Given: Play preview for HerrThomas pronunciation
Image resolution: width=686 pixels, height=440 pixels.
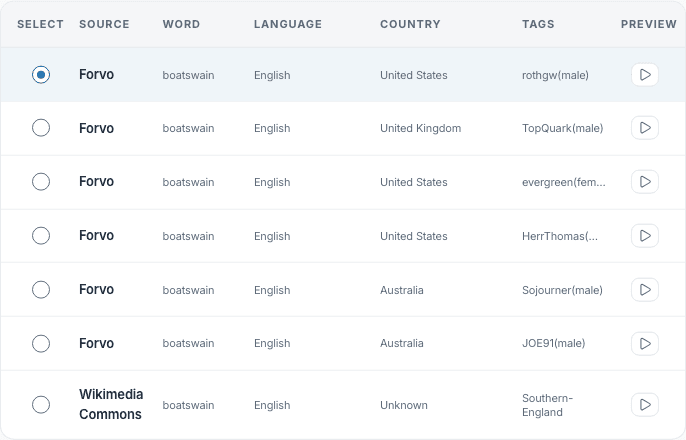Looking at the screenshot, I should click(x=645, y=236).
